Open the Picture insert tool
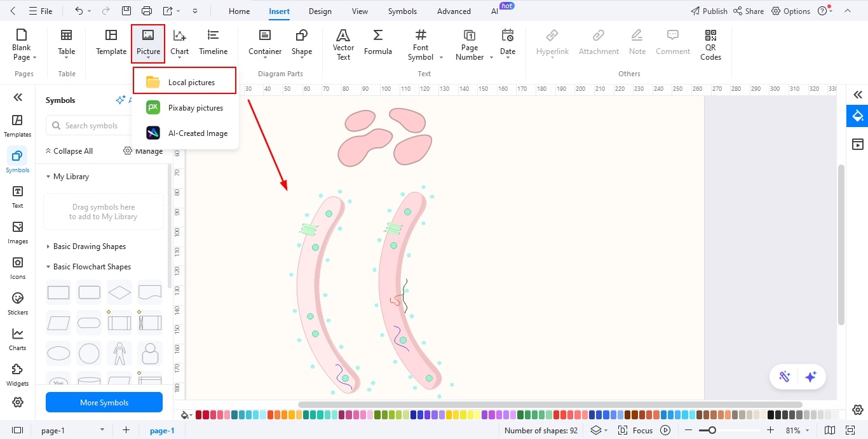868x439 pixels. [x=148, y=43]
